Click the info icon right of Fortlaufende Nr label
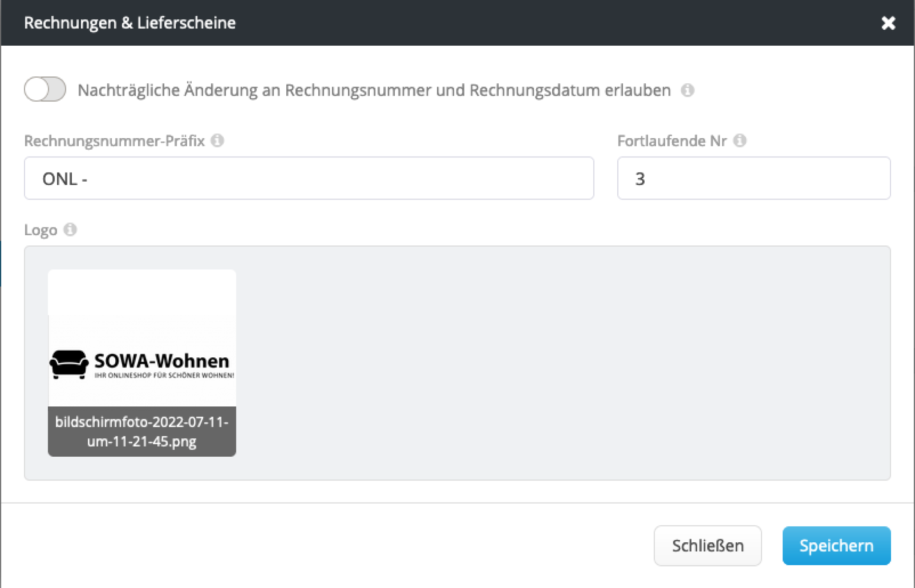The height and width of the screenshot is (588, 915). 741,140
